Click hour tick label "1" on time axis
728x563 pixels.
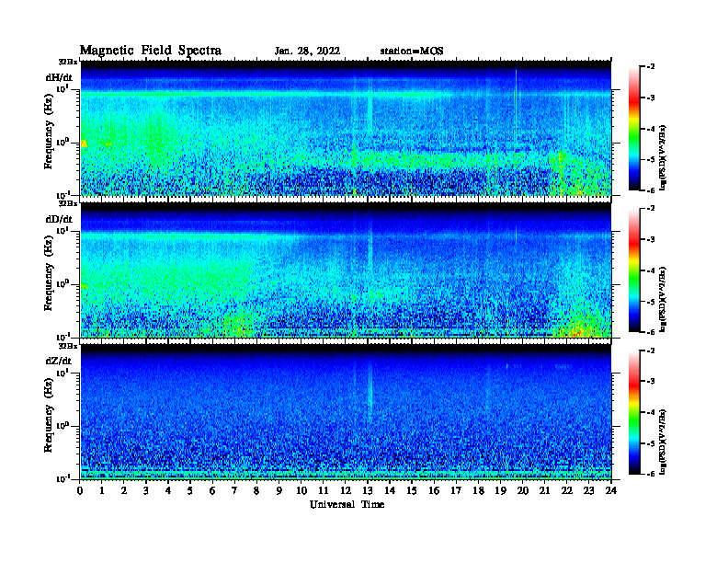[x=102, y=490]
